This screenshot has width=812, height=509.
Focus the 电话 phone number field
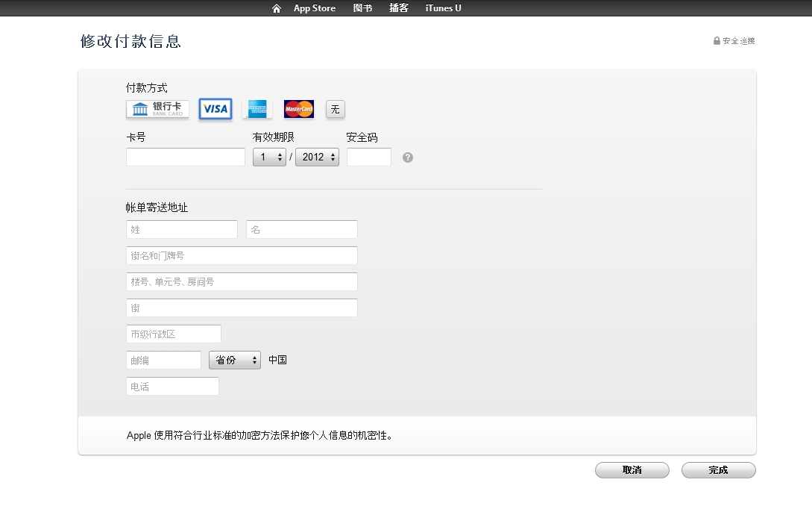coord(172,387)
